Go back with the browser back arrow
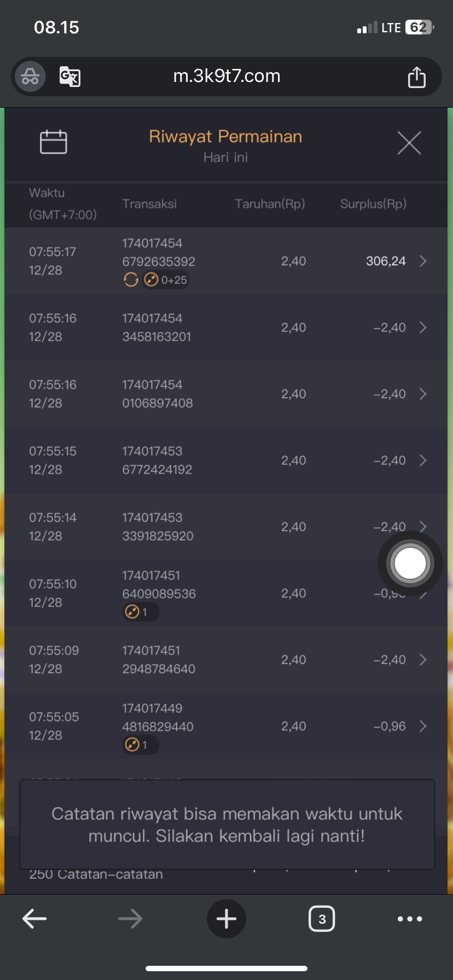 pyautogui.click(x=34, y=919)
